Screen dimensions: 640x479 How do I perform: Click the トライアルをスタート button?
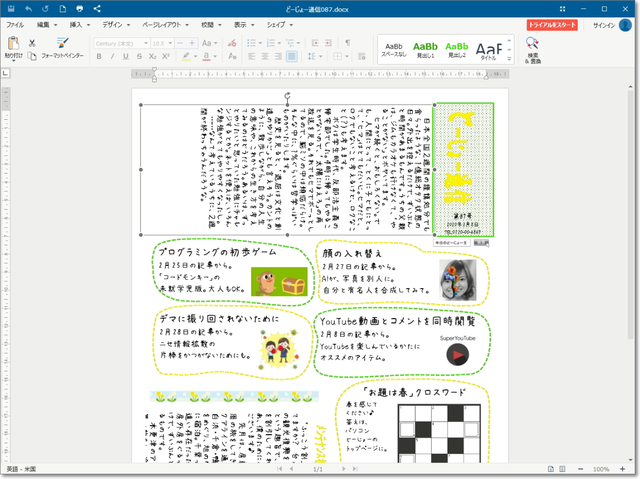pos(553,23)
